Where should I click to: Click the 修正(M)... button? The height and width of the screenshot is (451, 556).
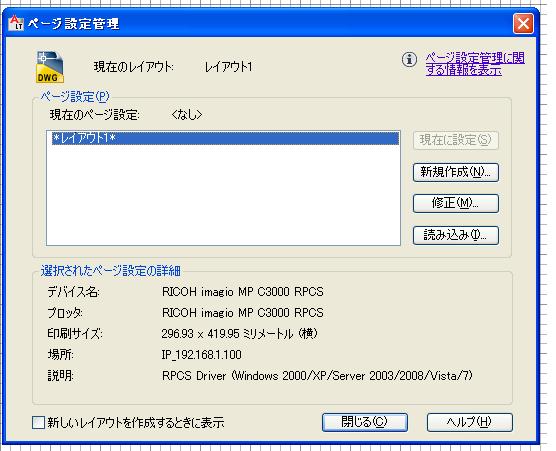pos(456,203)
